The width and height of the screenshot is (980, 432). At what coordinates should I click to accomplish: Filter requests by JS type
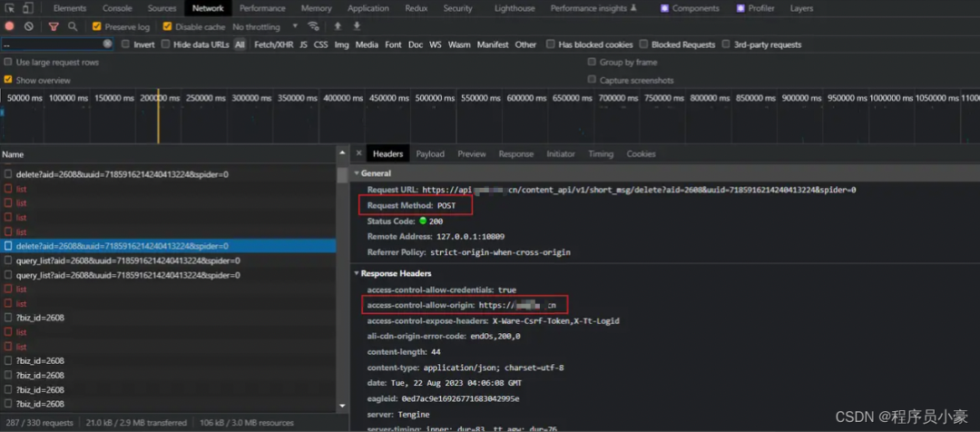click(x=303, y=44)
